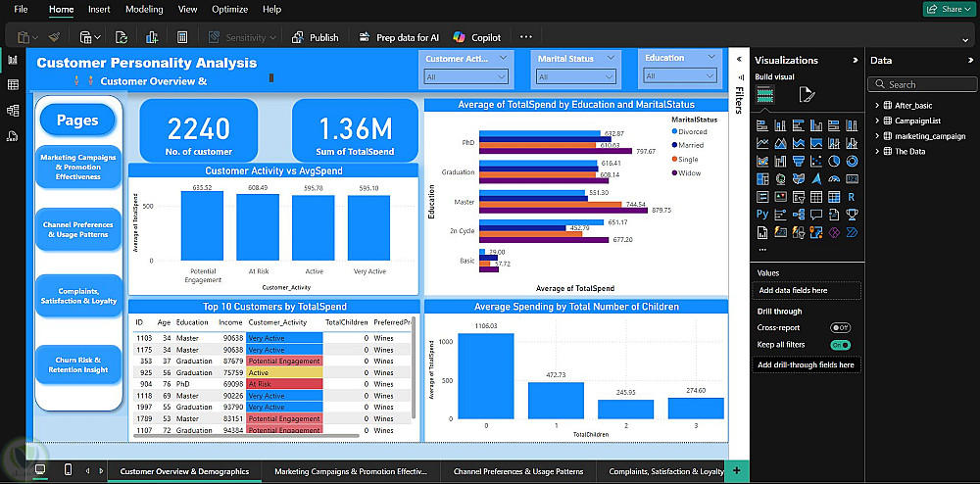
Task: Click the Refresh data icon in ribbon
Action: click(x=122, y=37)
